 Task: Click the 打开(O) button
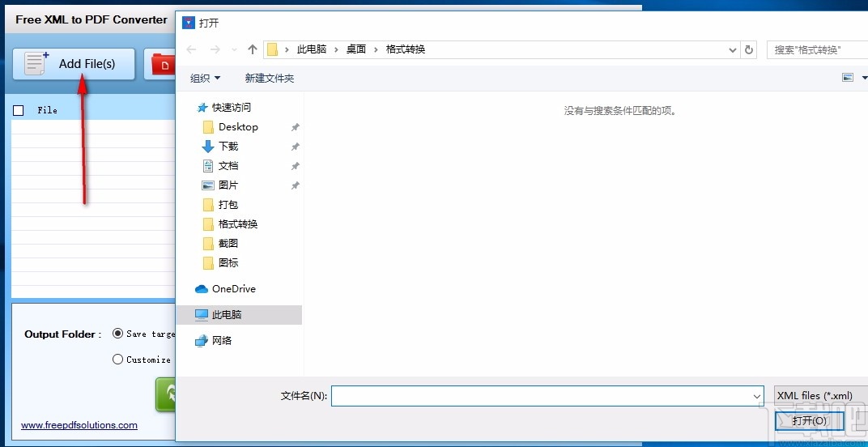click(x=810, y=421)
